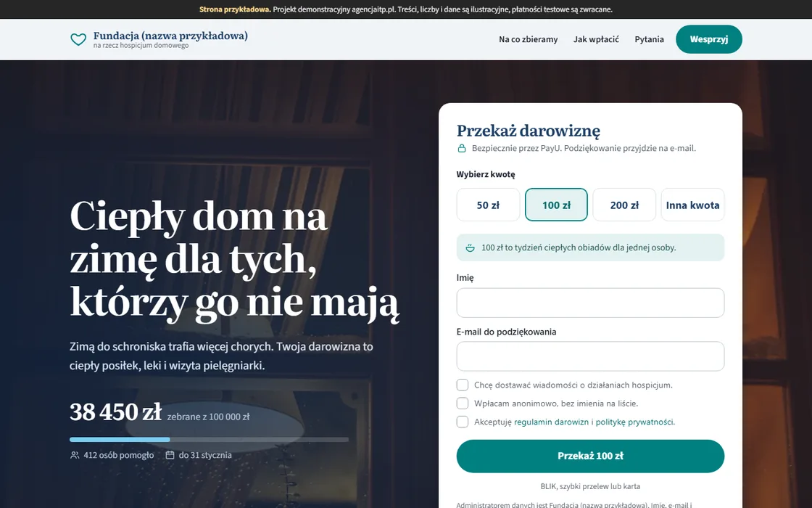
Task: Click the Fundacja (nazwa przykładowa) title link
Action: pyautogui.click(x=170, y=36)
